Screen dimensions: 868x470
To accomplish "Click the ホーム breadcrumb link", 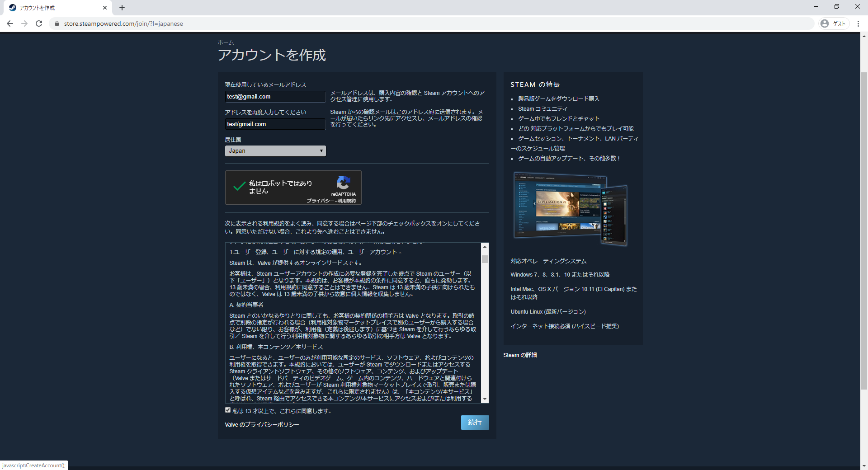I will [226, 42].
